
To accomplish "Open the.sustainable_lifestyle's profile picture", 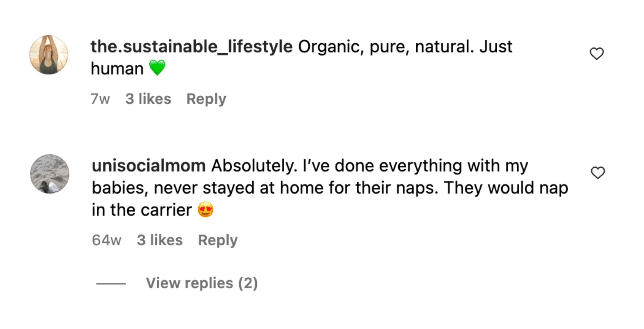I will [49, 55].
